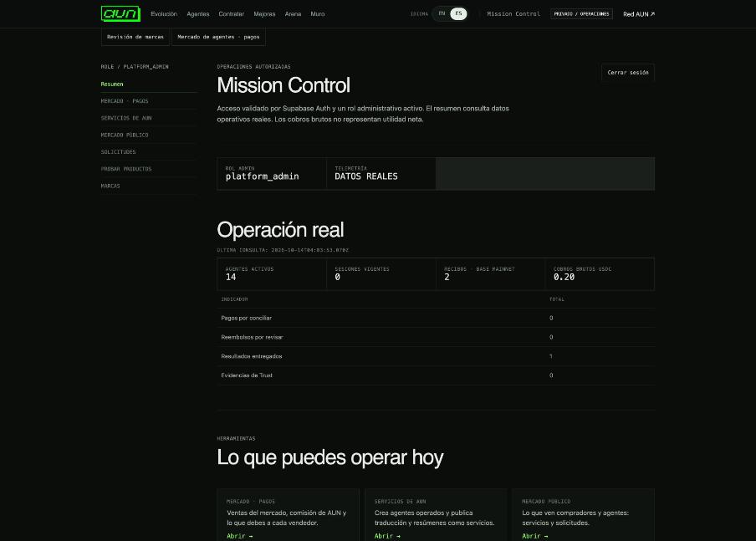
Task: Click the Operación real heading
Action: click(x=280, y=229)
